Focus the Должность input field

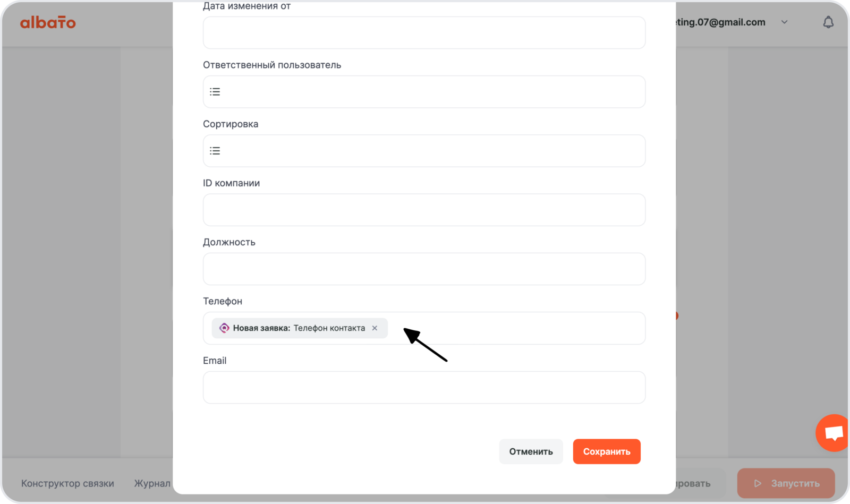coord(424,269)
